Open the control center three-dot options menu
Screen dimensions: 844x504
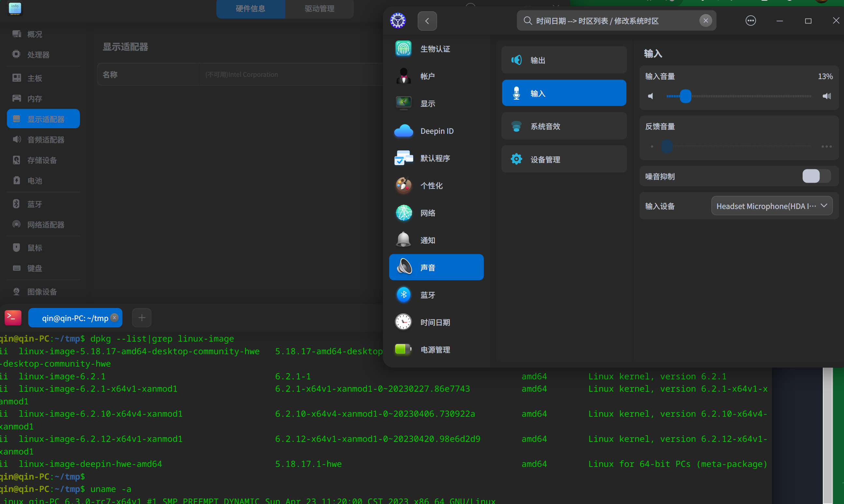click(x=750, y=21)
